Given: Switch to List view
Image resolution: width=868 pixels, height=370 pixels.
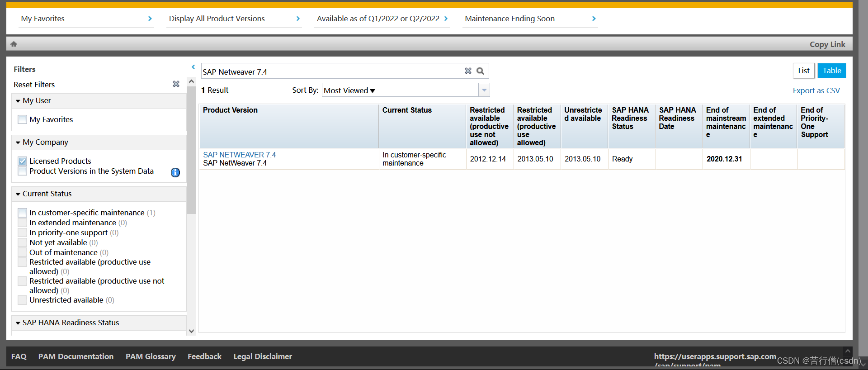Looking at the screenshot, I should (x=803, y=71).
